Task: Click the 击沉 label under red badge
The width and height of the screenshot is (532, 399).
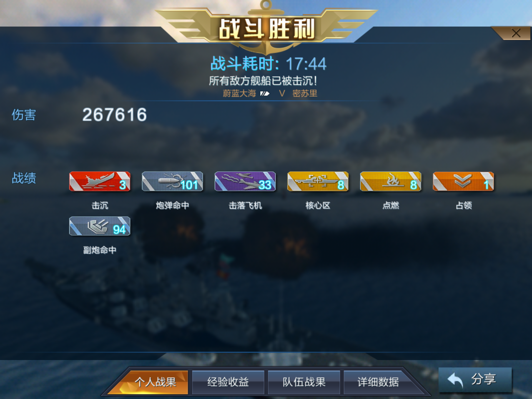Action: (100, 205)
